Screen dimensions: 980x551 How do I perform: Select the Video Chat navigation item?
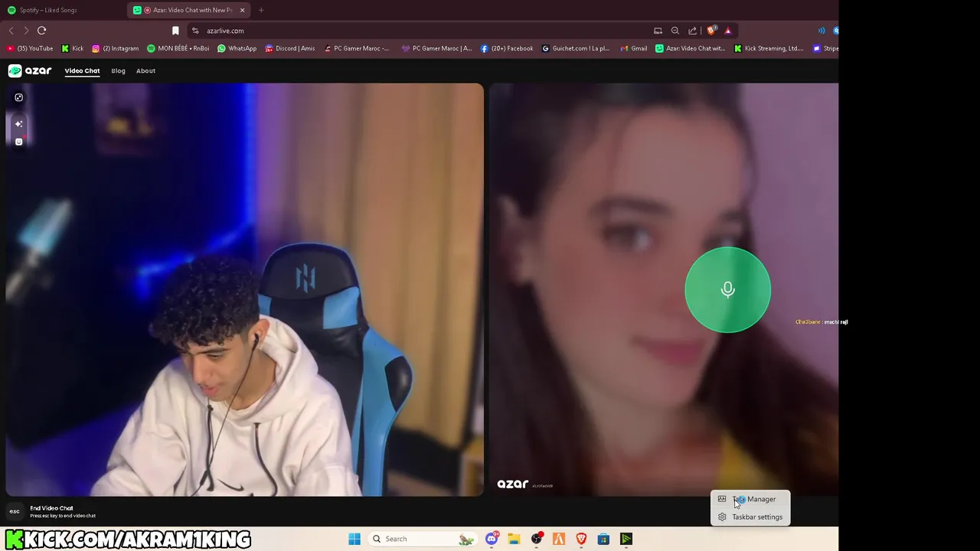(82, 70)
